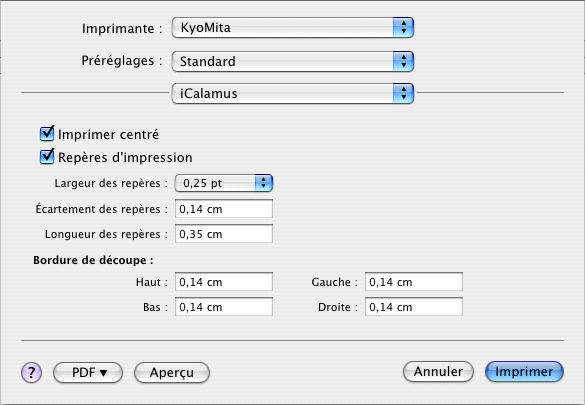Expand the iCalamus panel selector

[x=292, y=93]
